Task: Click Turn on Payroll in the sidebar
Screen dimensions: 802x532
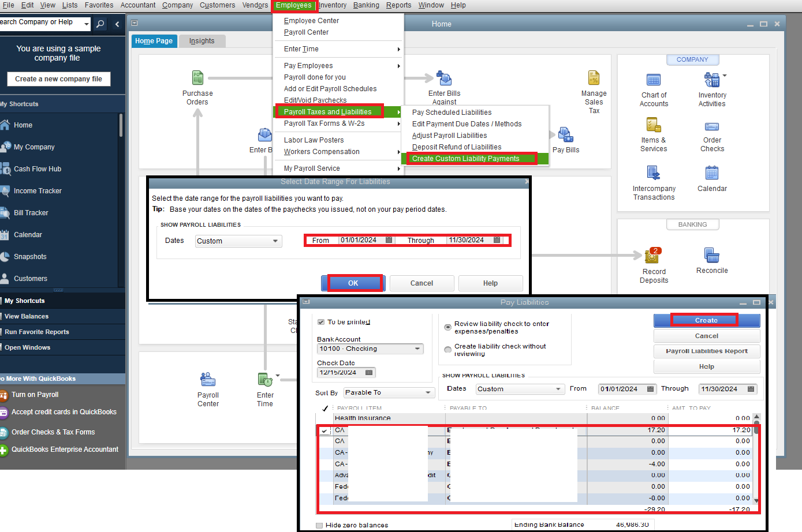Action: (35, 395)
